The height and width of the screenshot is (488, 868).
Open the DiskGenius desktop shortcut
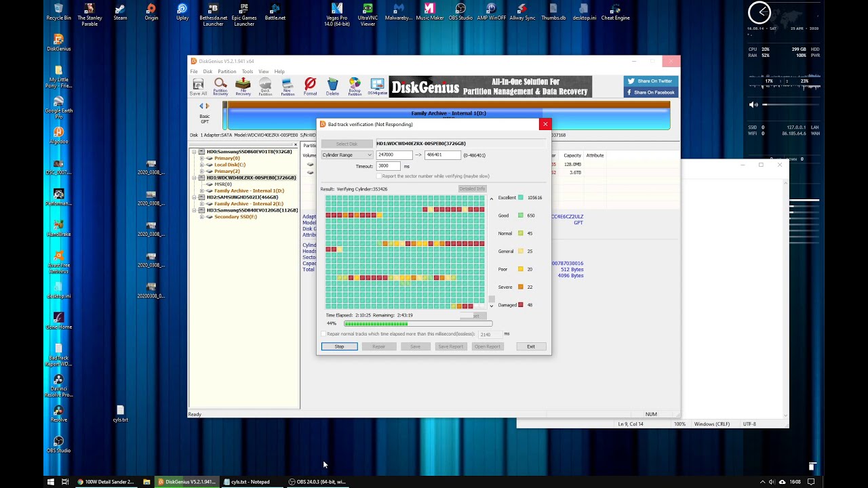59,43
